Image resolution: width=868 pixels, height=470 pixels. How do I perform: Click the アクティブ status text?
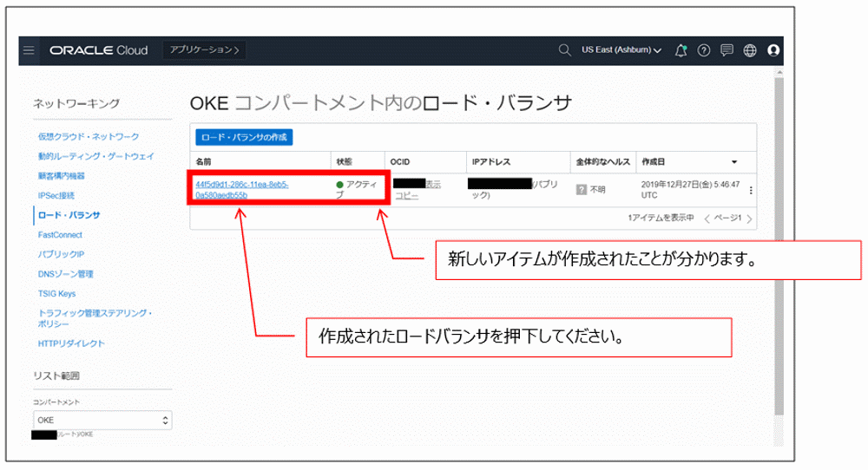point(357,190)
